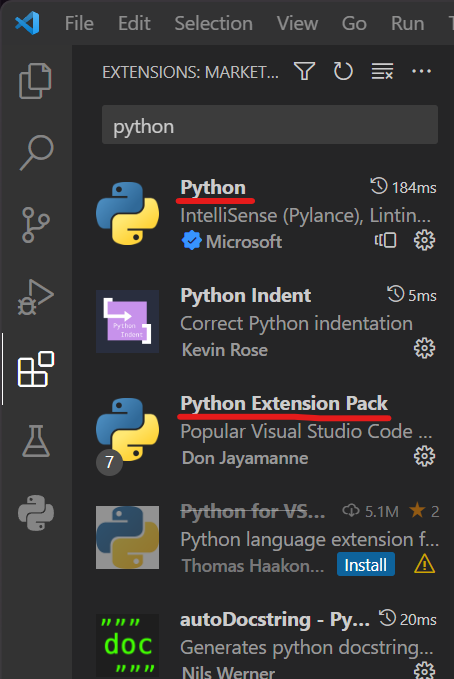Viewport: 454px width, 679px height.
Task: Open the View menu
Action: click(x=297, y=23)
